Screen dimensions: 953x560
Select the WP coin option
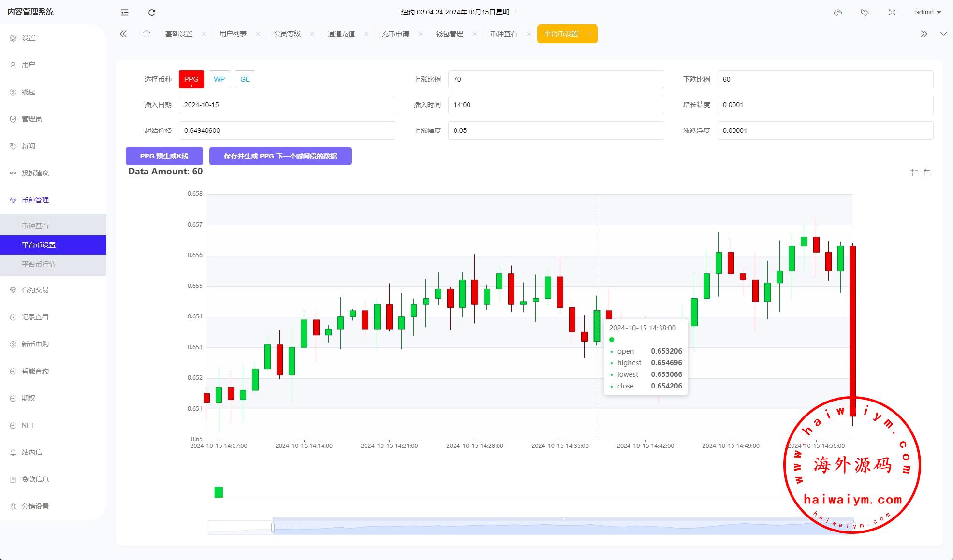(x=219, y=79)
